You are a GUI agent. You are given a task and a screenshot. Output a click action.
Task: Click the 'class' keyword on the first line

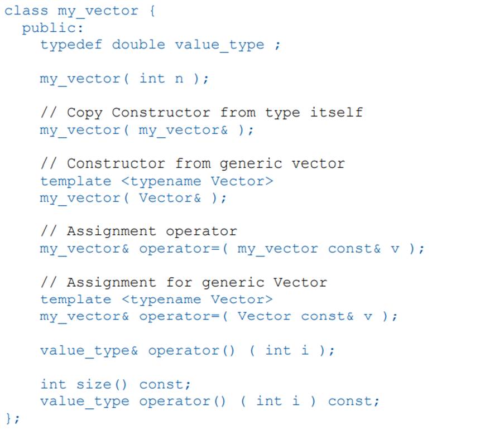[26, 11]
